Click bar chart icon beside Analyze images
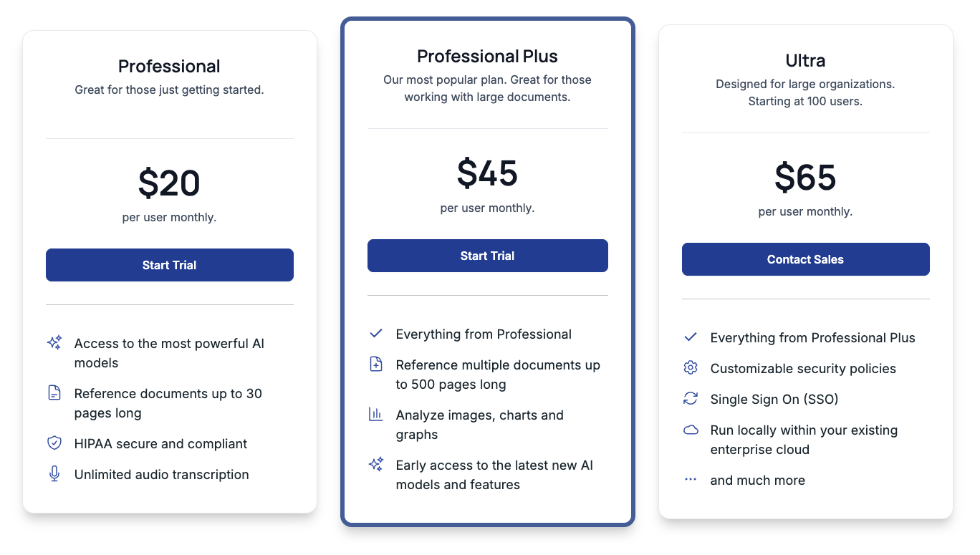 coord(376,414)
